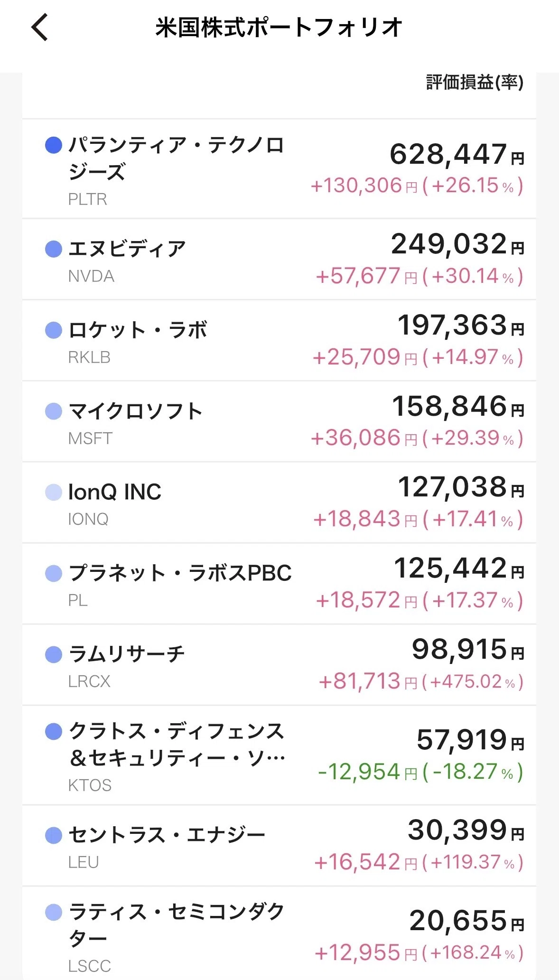Open the NVDA stock entry

(279, 260)
